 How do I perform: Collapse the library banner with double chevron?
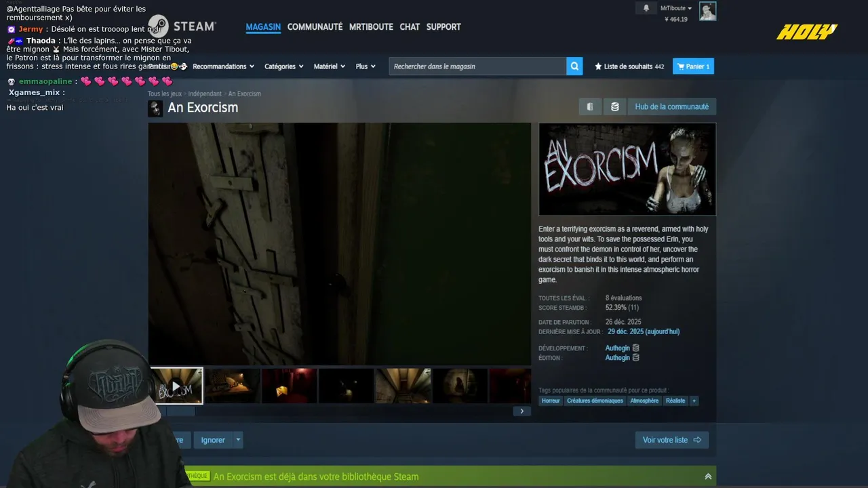tap(708, 476)
